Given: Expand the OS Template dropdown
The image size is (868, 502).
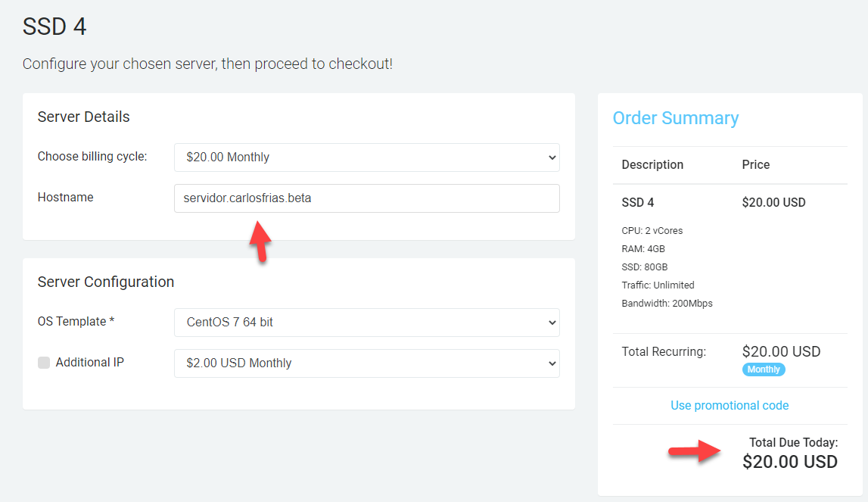Looking at the screenshot, I should pos(366,323).
